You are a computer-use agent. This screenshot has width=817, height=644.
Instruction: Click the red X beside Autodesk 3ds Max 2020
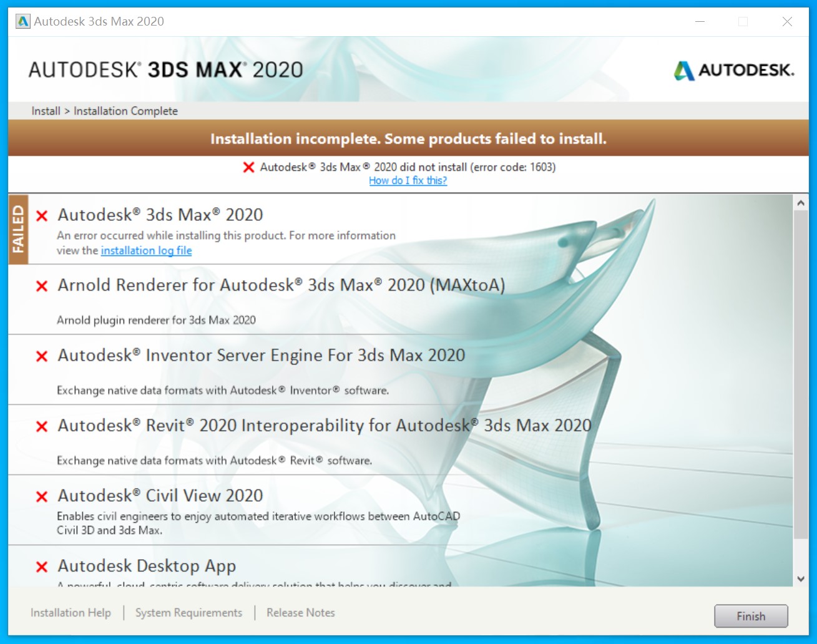42,216
